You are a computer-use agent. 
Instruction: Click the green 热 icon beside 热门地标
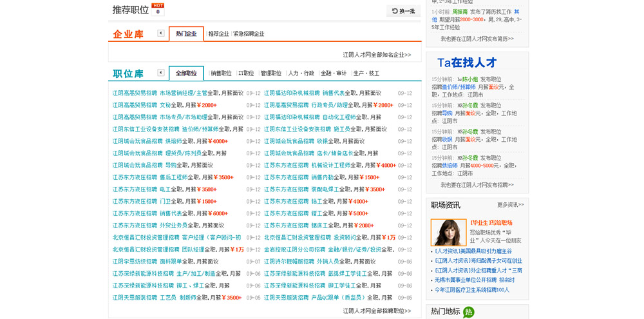(468, 312)
